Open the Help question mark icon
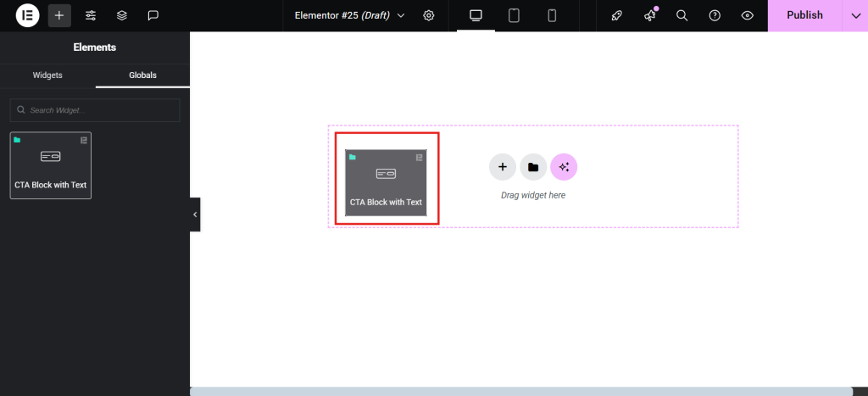Image resolution: width=868 pixels, height=396 pixels. [715, 15]
